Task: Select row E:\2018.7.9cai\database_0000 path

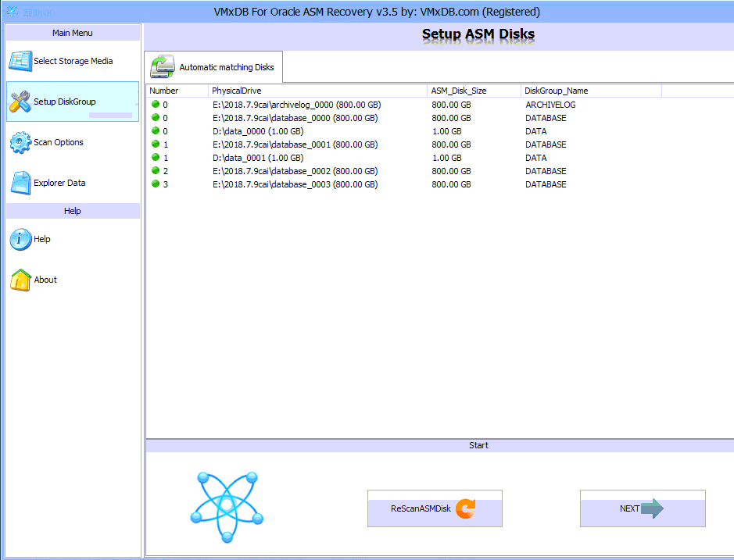Action: [x=295, y=118]
